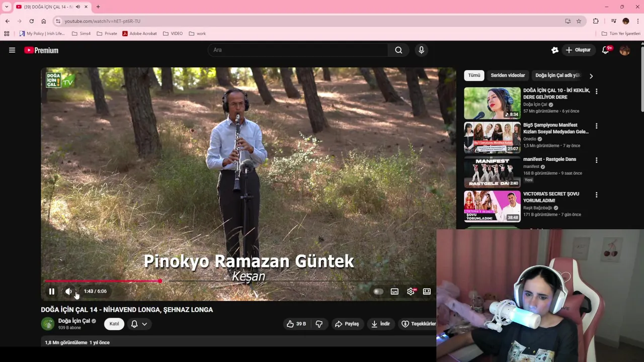
Task: Switch to theater mode view
Action: coord(427,292)
